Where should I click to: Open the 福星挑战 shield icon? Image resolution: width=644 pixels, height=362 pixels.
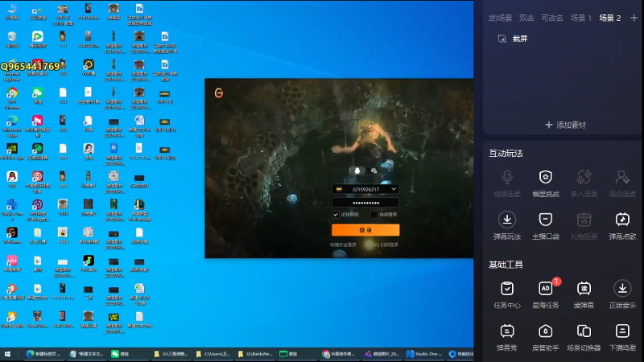(x=546, y=177)
